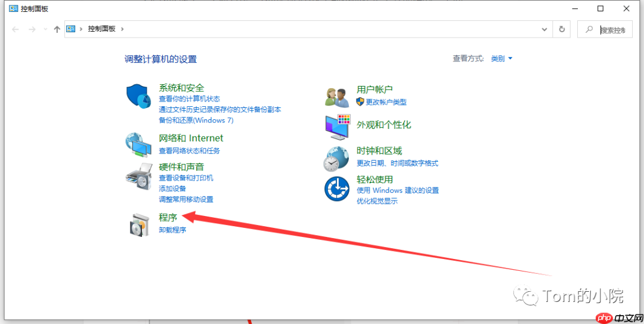
Task: Open 时钟和区域 category
Action: [379, 151]
